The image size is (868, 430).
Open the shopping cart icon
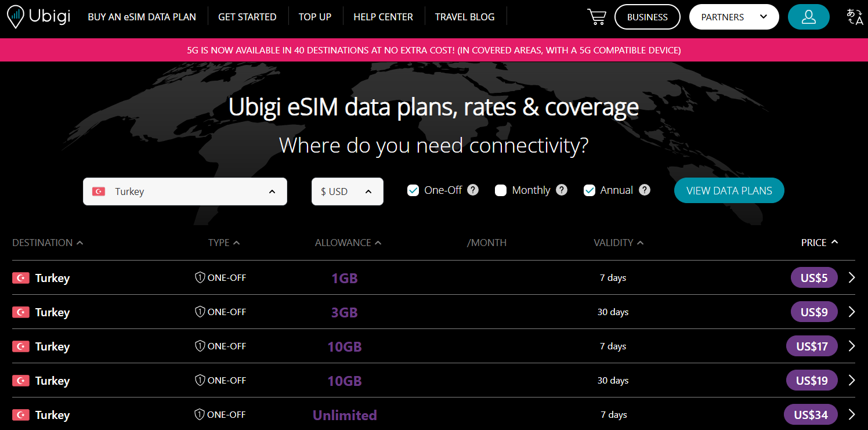tap(596, 17)
